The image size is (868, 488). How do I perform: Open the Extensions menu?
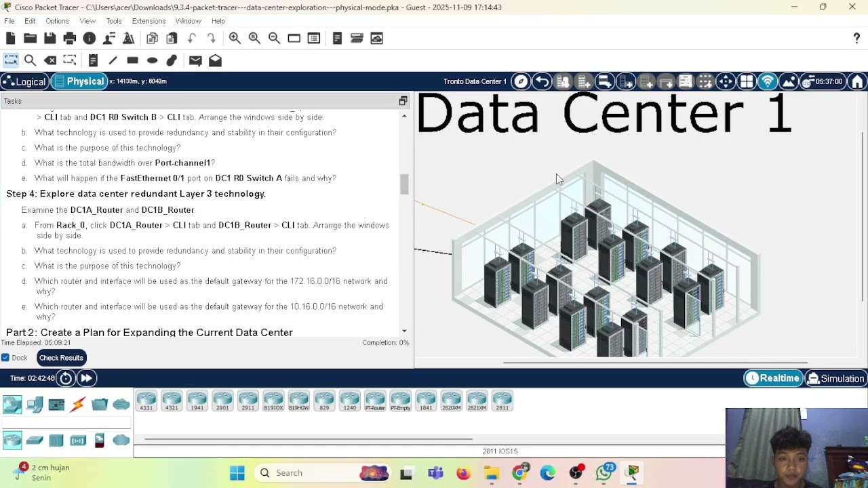(149, 21)
